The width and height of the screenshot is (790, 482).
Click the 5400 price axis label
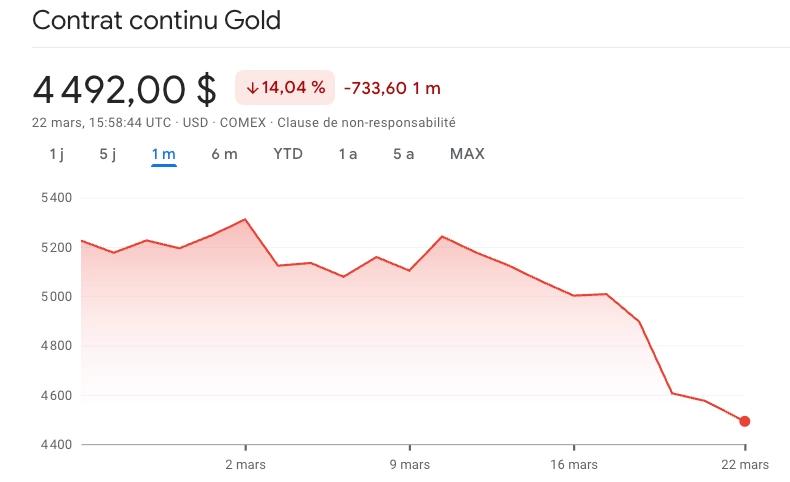[59, 198]
